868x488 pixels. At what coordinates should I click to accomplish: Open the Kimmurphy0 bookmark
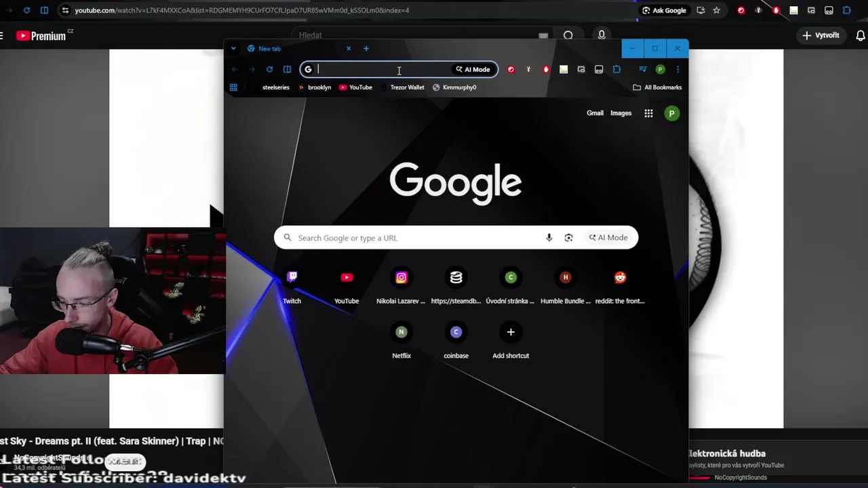click(x=454, y=87)
